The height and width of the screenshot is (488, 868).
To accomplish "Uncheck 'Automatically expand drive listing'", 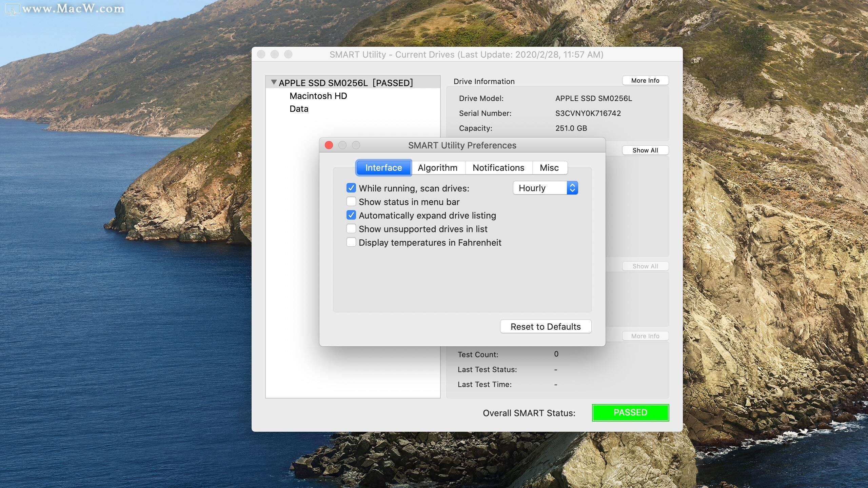I will (351, 215).
